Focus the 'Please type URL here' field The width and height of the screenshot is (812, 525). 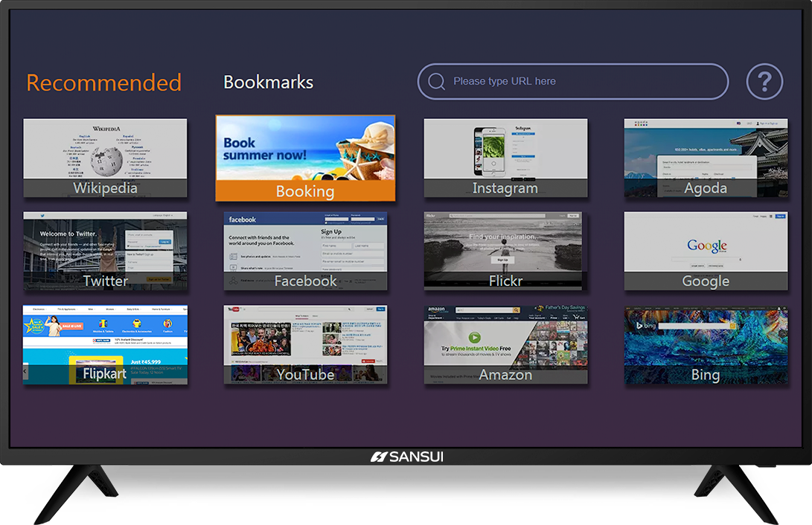click(x=573, y=82)
